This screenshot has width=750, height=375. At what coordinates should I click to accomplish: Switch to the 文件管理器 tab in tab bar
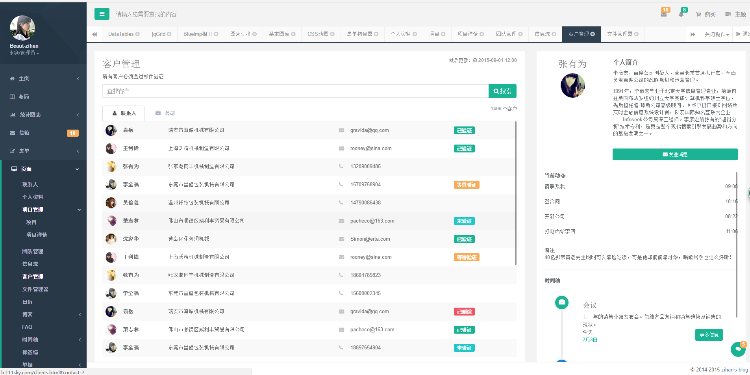tap(622, 34)
